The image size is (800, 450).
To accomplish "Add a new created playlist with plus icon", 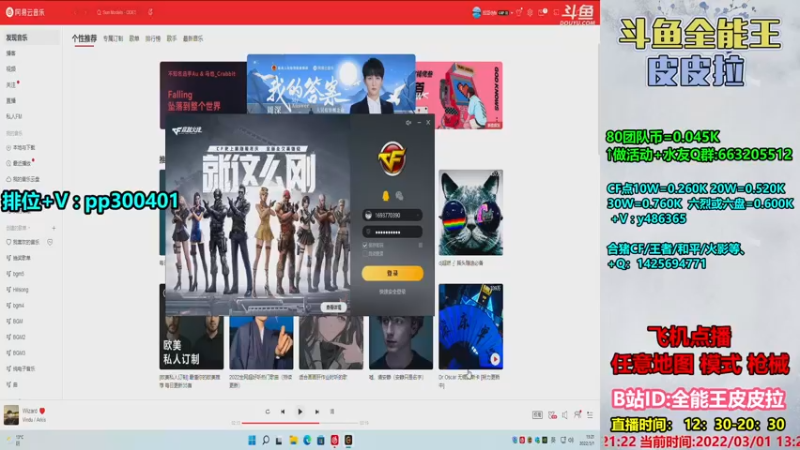I will click(54, 228).
